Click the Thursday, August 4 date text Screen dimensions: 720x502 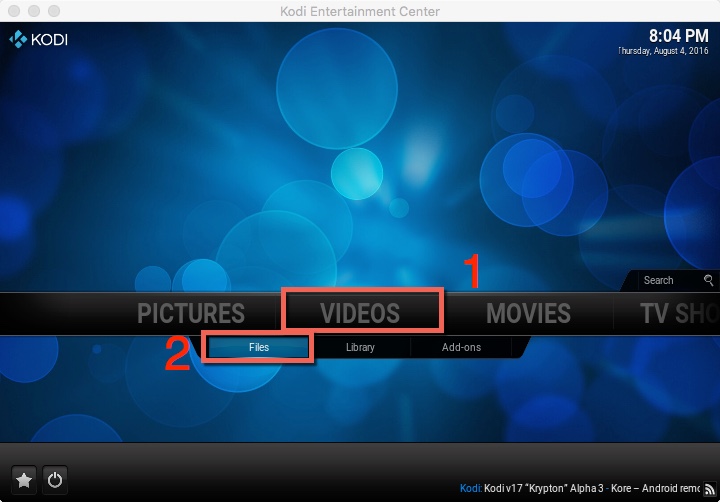tap(666, 50)
